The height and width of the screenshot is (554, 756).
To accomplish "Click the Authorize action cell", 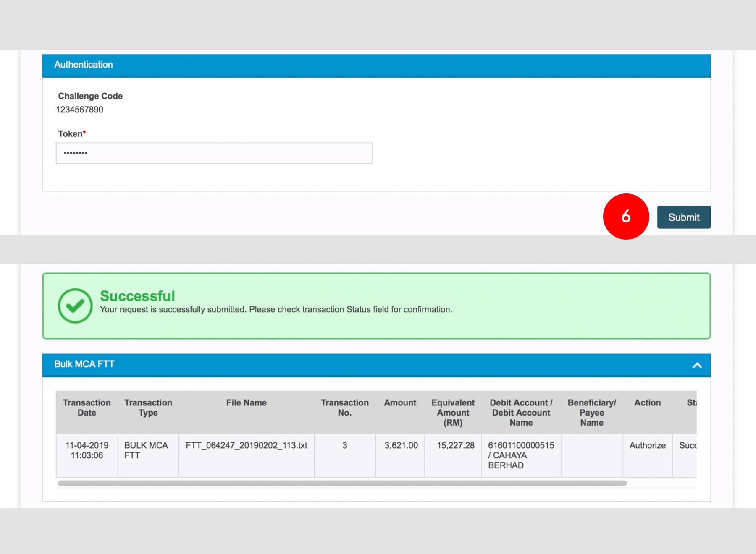I will click(647, 445).
